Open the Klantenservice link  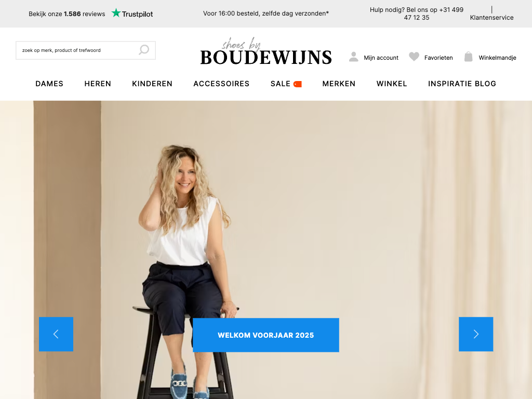[x=491, y=18]
